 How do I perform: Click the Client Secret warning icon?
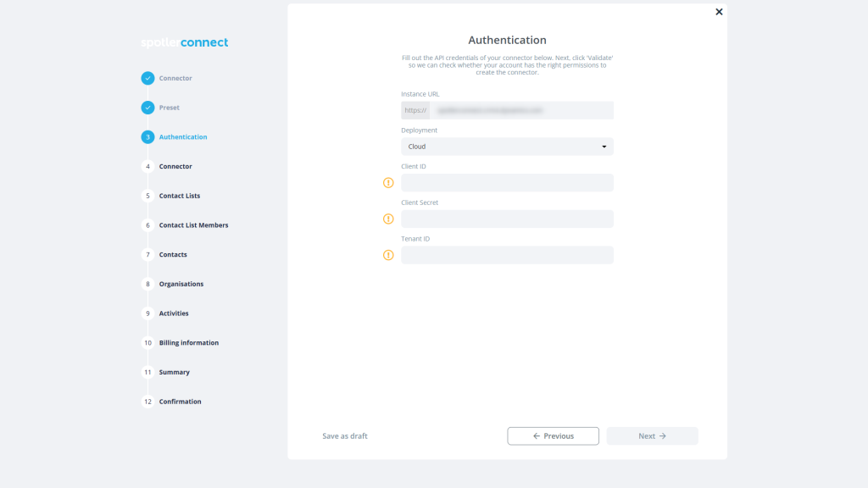(x=388, y=219)
